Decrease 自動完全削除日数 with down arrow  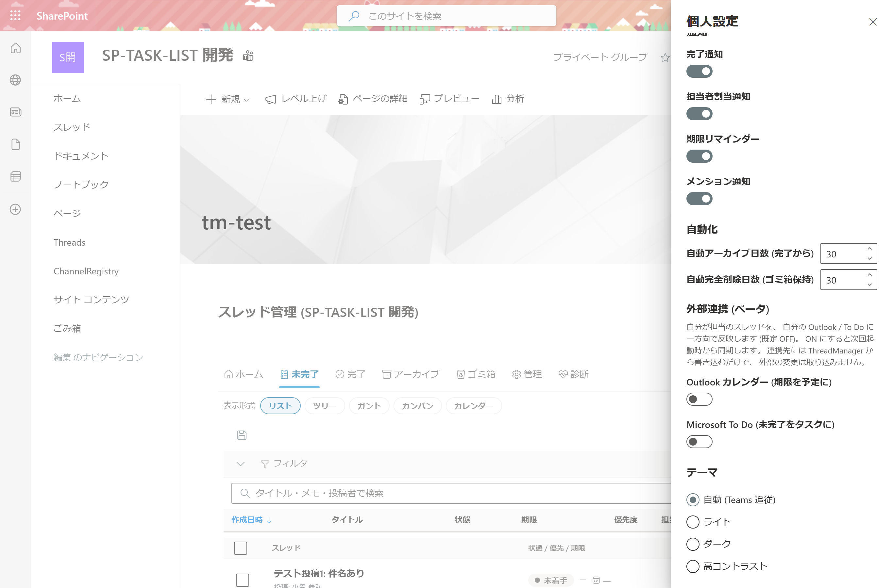(869, 285)
